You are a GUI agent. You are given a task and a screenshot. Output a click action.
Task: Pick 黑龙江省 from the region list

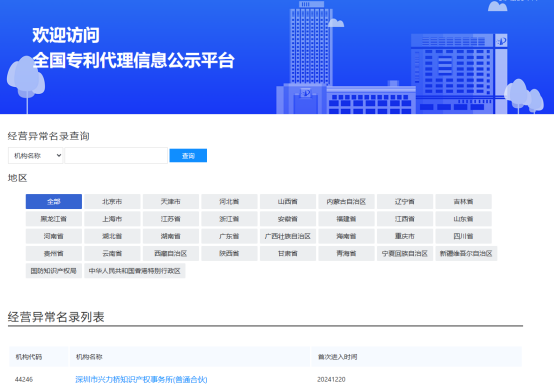point(54,219)
